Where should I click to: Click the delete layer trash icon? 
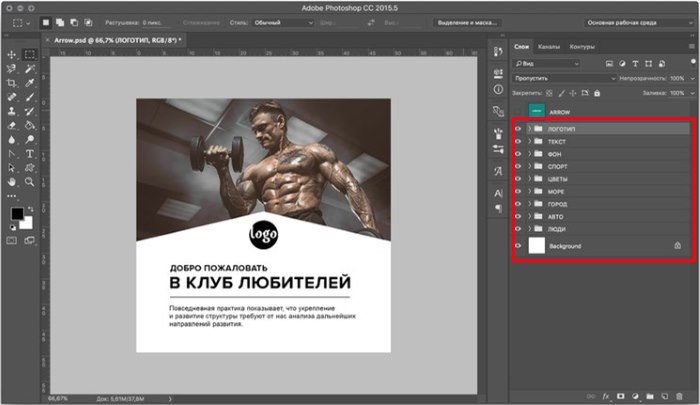pyautogui.click(x=681, y=396)
